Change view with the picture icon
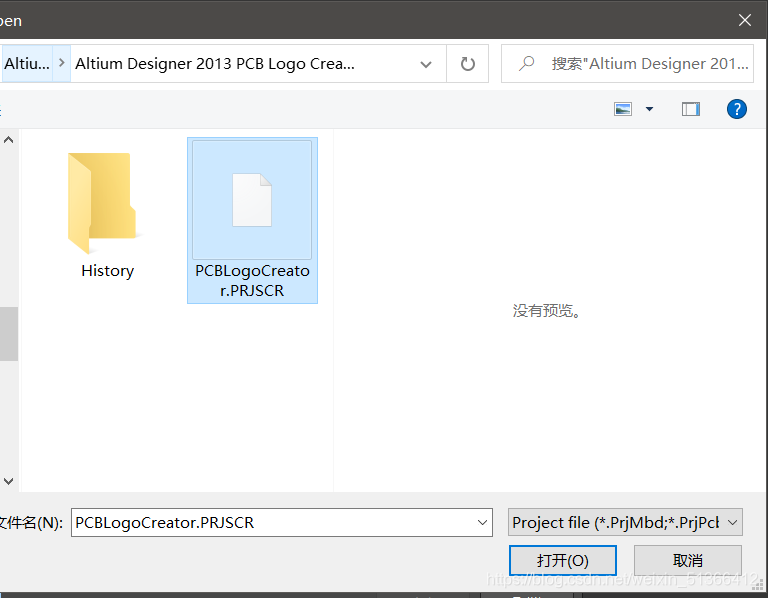This screenshot has height=598, width=768. [623, 109]
